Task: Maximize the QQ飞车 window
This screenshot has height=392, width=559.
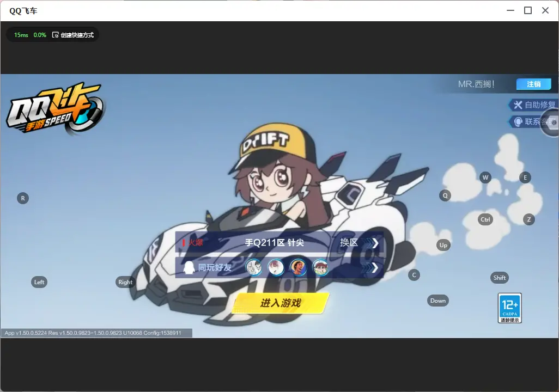Action: (x=527, y=10)
